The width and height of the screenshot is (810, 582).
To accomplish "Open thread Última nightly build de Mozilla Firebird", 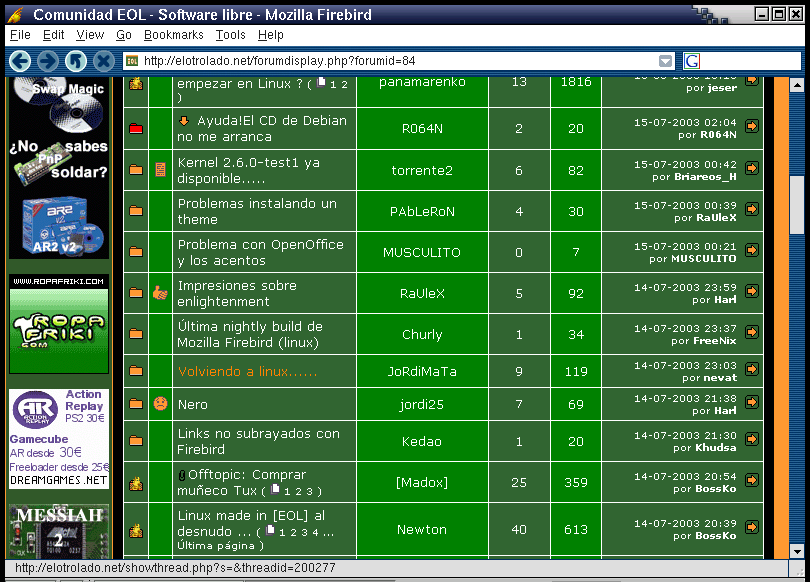I will 250,334.
